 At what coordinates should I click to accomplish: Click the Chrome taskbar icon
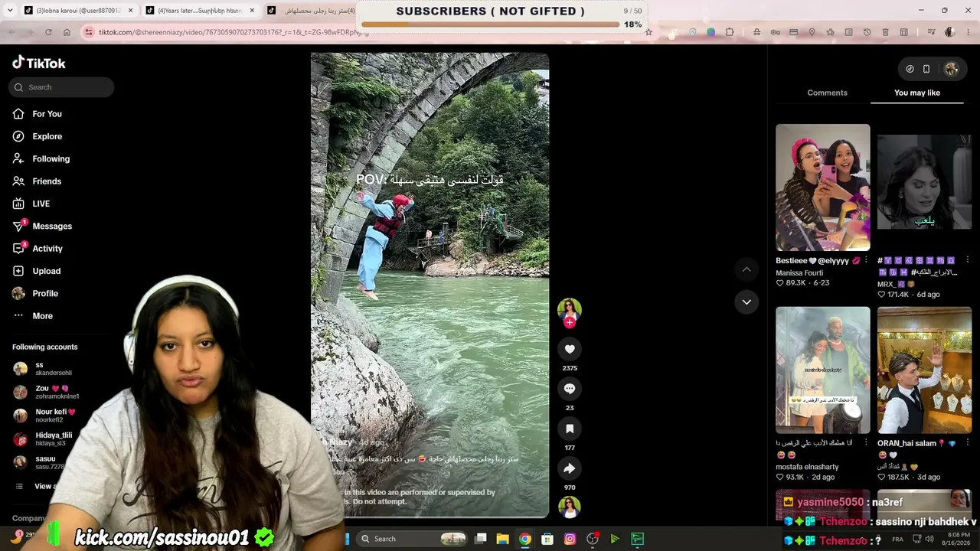(524, 539)
